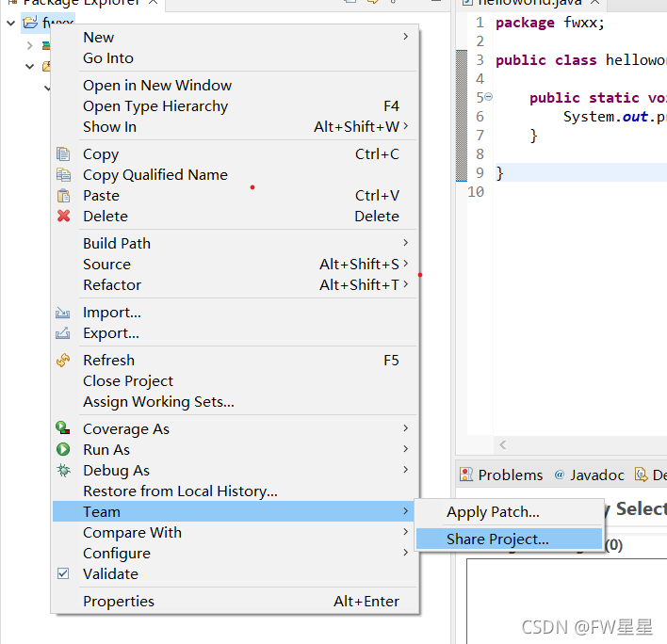The width and height of the screenshot is (667, 644).
Task: Click Apply Patch... in Team submenu
Action: (509, 512)
